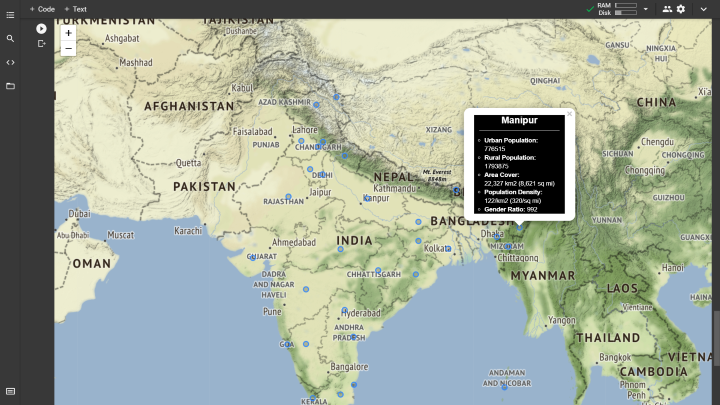The height and width of the screenshot is (405, 720).
Task: Open the code snippets icon in sidebar
Action: point(10,62)
